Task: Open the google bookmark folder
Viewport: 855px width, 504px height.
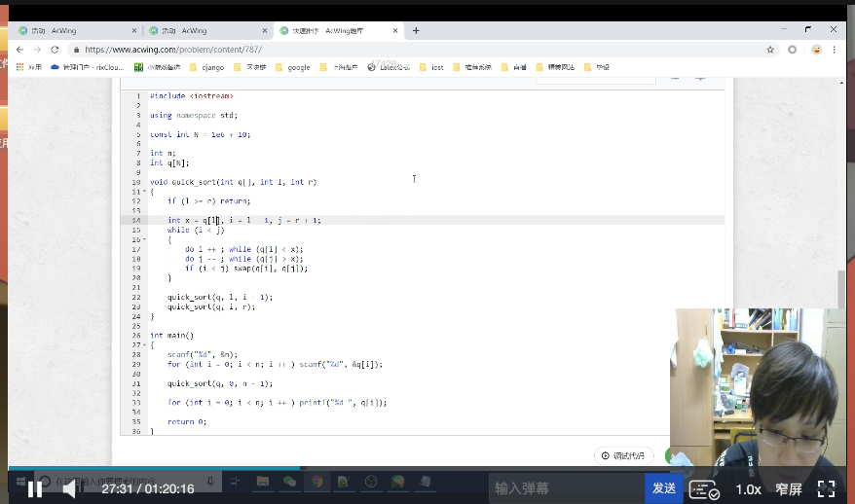Action: tap(293, 67)
